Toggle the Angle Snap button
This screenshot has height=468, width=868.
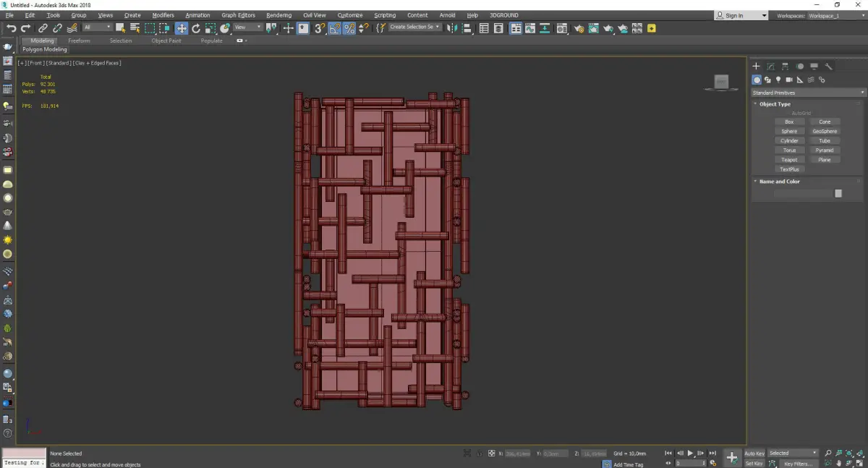(335, 28)
